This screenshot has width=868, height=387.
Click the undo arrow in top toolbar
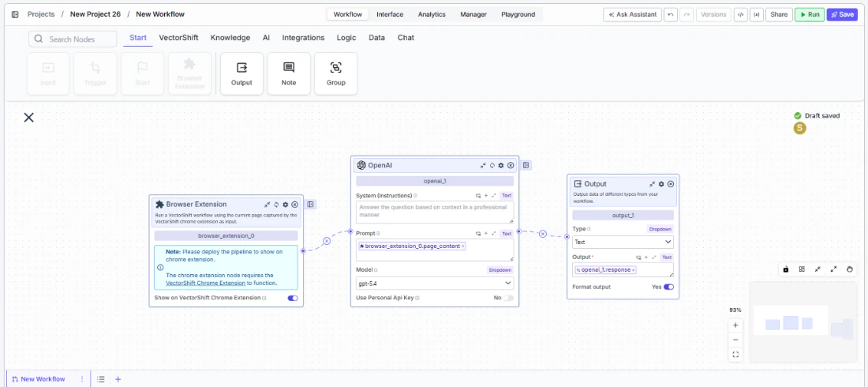671,14
